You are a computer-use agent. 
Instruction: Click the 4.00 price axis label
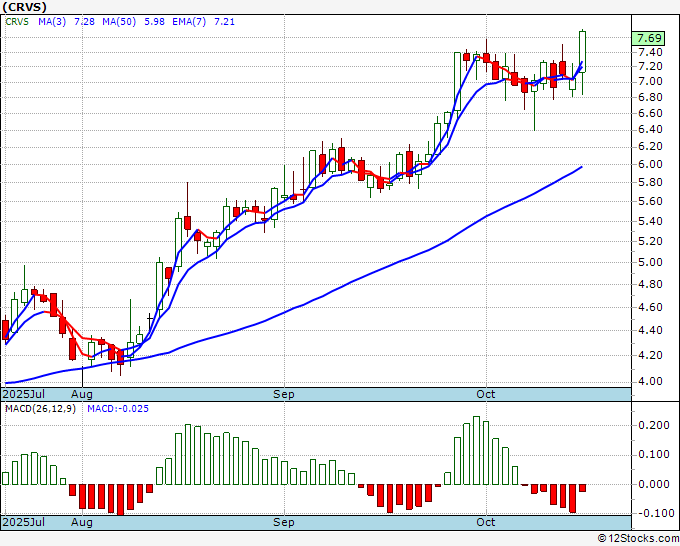point(650,382)
